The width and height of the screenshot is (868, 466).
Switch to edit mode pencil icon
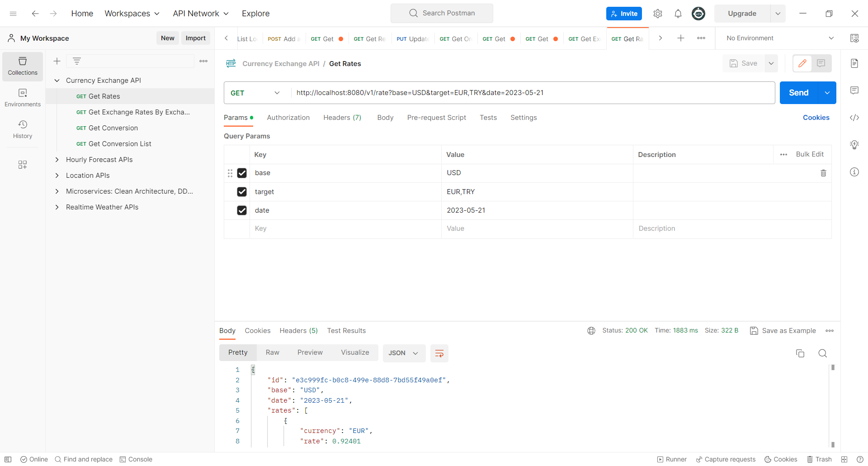coord(802,63)
